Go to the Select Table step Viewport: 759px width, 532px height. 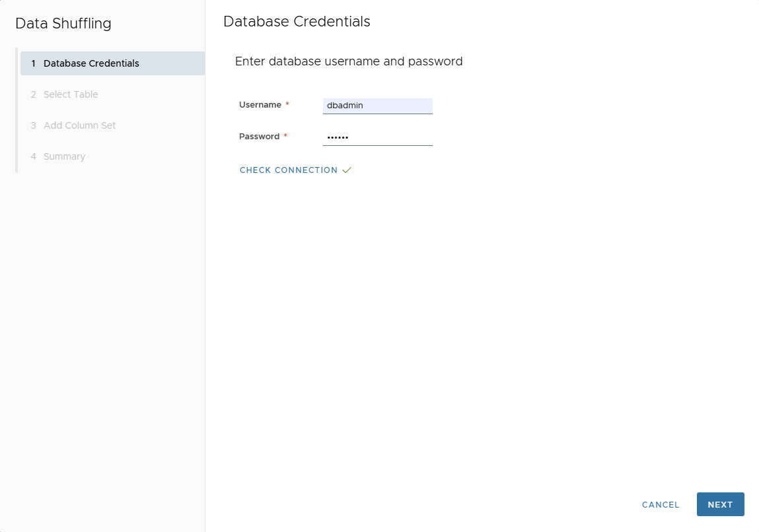pyautogui.click(x=71, y=94)
